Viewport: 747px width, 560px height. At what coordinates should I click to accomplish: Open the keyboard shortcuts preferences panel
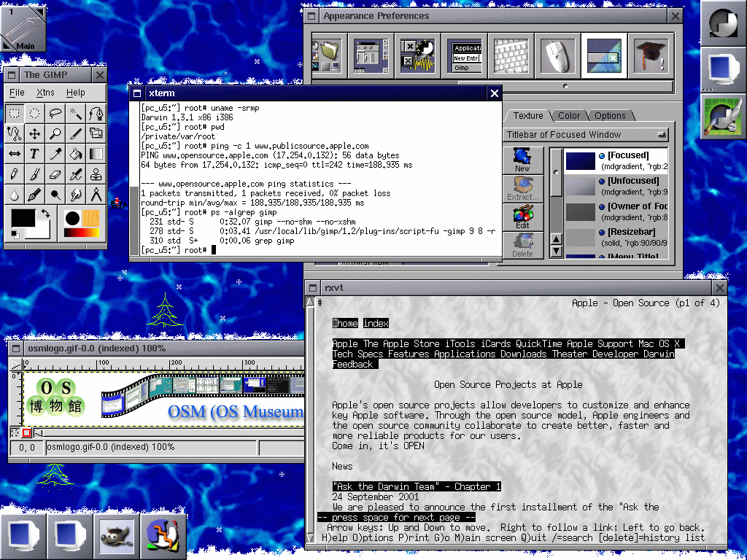[511, 55]
